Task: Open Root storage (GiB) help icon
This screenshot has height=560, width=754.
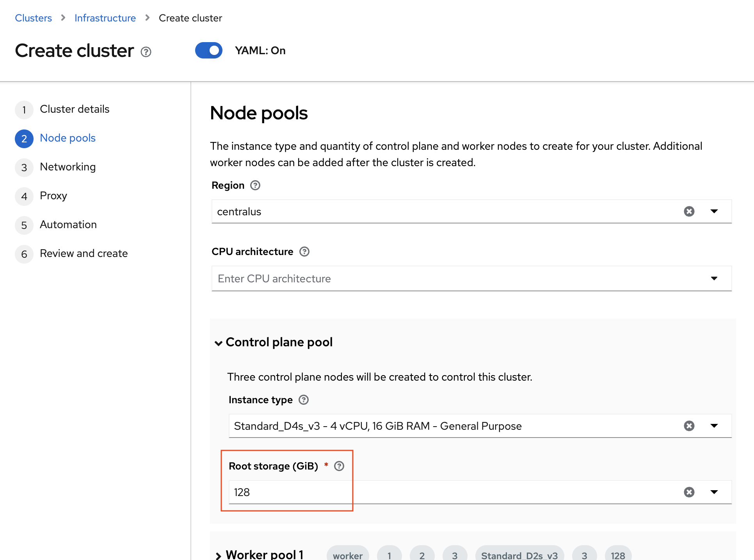Action: click(x=339, y=466)
